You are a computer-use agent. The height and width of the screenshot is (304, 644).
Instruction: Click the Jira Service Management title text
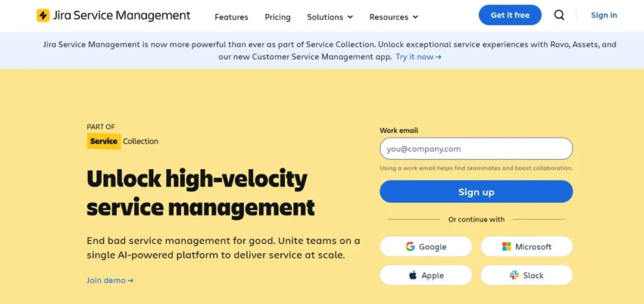point(121,16)
